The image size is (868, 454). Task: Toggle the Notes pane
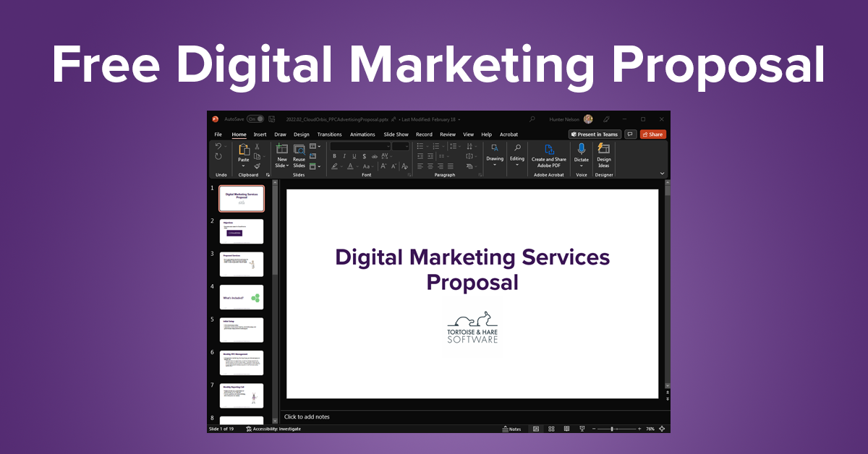[511, 429]
